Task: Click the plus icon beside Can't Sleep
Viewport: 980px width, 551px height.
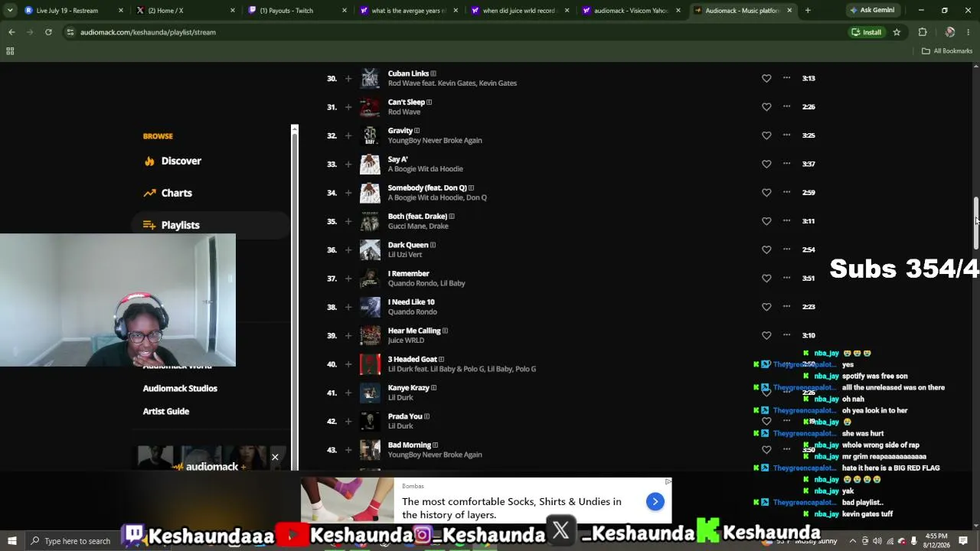Action: point(348,107)
